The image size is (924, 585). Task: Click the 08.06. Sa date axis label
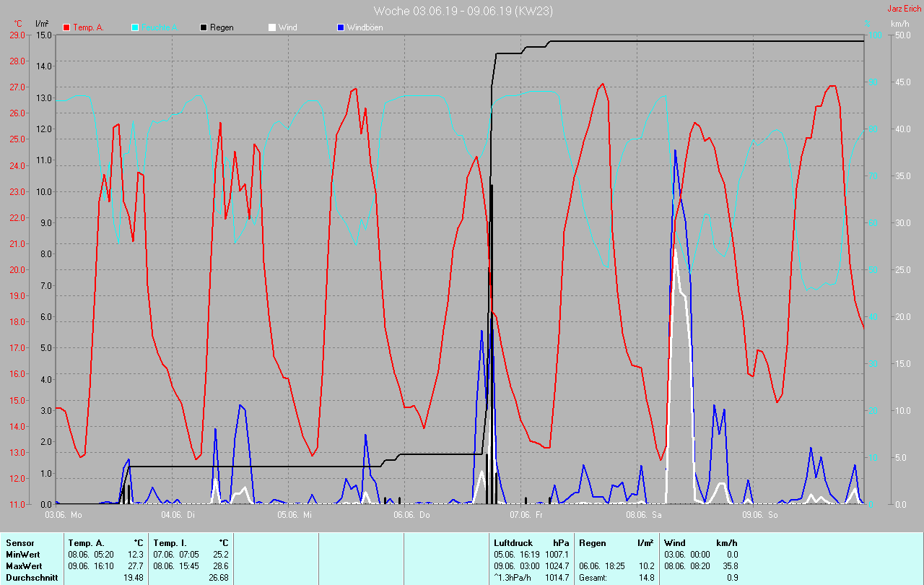pyautogui.click(x=644, y=515)
